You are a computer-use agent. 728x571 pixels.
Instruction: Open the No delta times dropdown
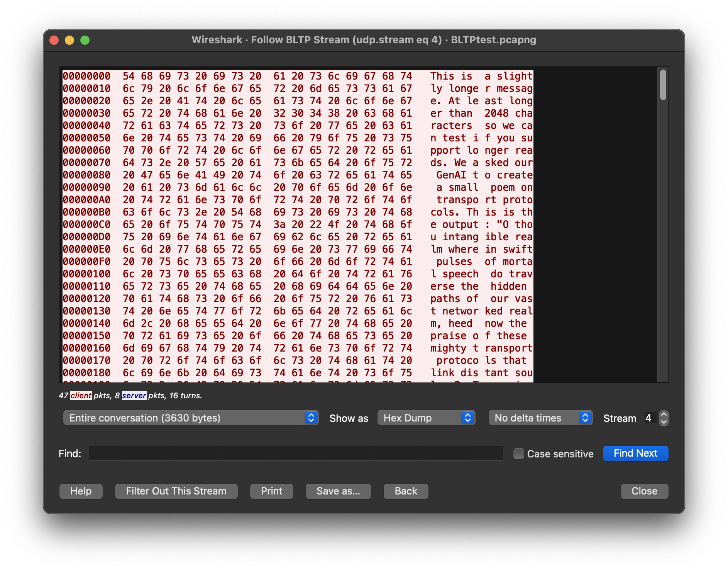point(540,418)
